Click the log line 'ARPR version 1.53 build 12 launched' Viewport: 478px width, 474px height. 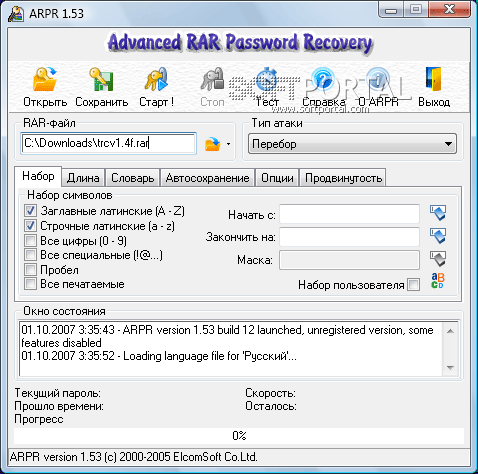coord(227,336)
